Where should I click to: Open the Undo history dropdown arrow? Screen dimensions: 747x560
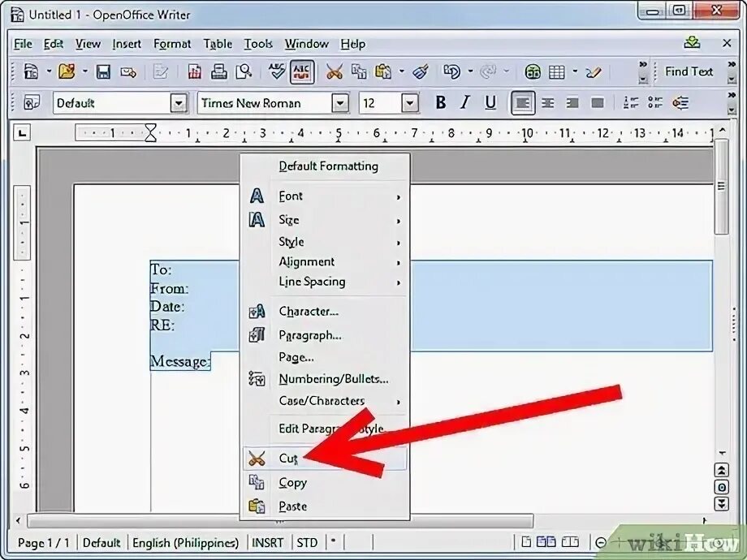pyautogui.click(x=470, y=71)
